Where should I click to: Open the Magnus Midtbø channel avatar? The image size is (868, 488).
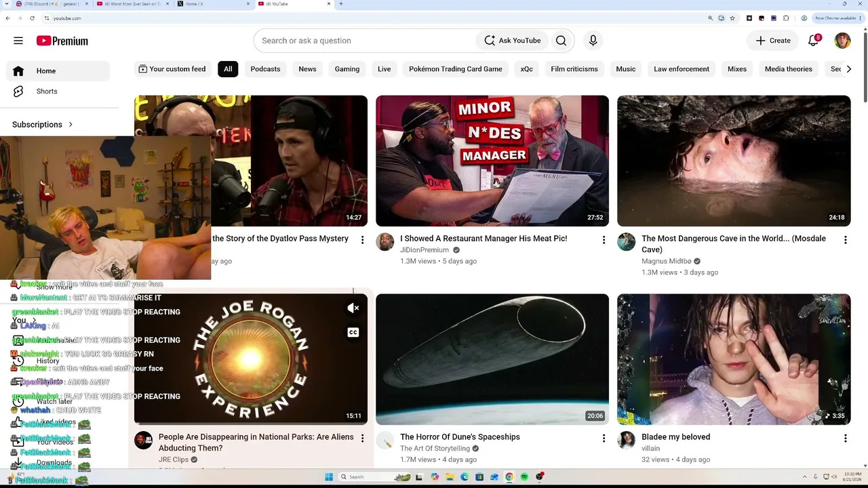coord(627,242)
